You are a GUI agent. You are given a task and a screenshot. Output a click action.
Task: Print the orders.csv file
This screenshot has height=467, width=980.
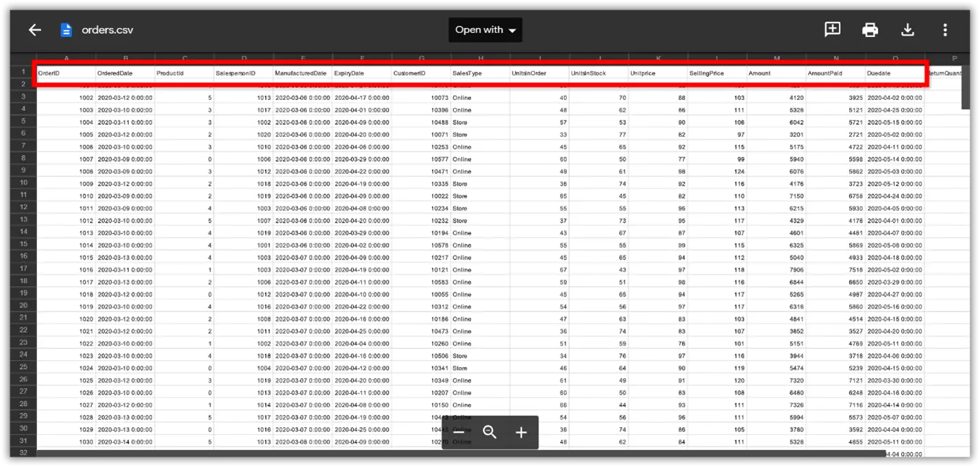point(870,29)
